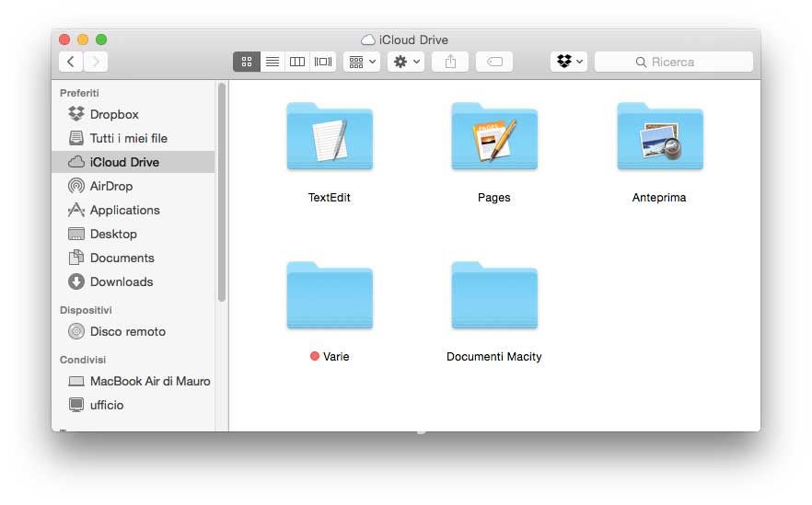Image resolution: width=812 pixels, height=505 pixels.
Task: Select ufficio shared computer
Action: pos(133,405)
